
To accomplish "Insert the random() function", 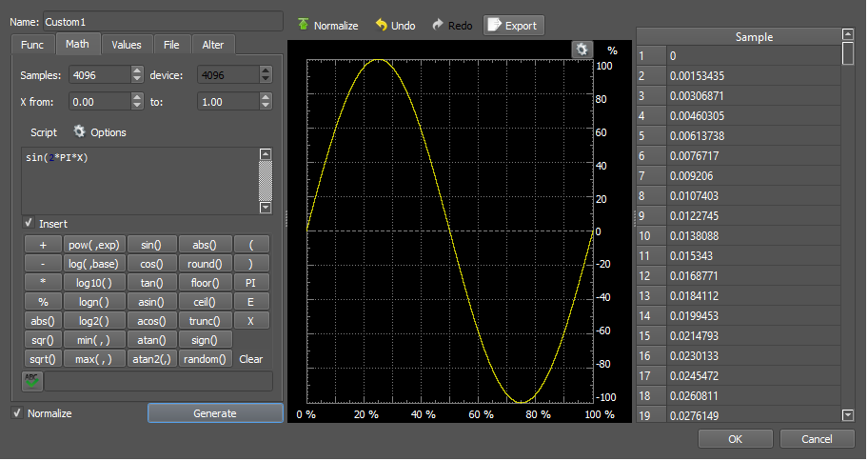I will point(205,359).
